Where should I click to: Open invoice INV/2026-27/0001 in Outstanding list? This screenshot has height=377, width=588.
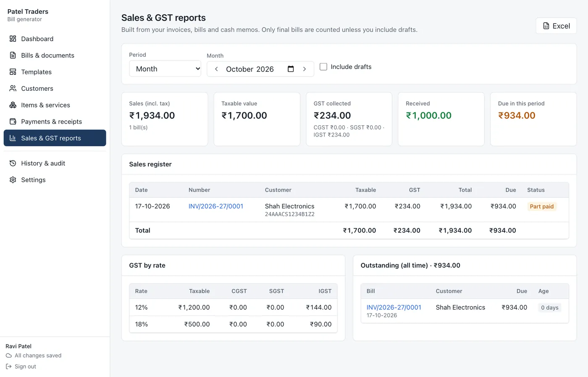[x=394, y=308]
